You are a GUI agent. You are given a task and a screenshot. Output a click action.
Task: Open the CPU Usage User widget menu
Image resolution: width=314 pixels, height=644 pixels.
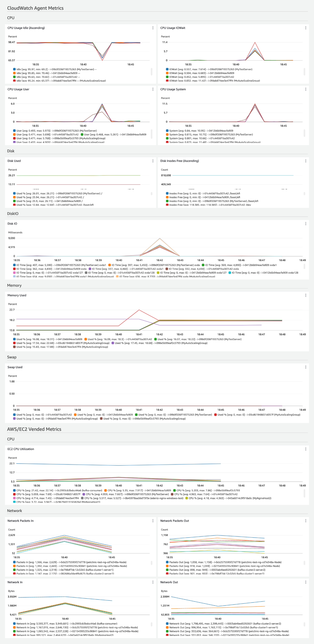[x=153, y=89]
